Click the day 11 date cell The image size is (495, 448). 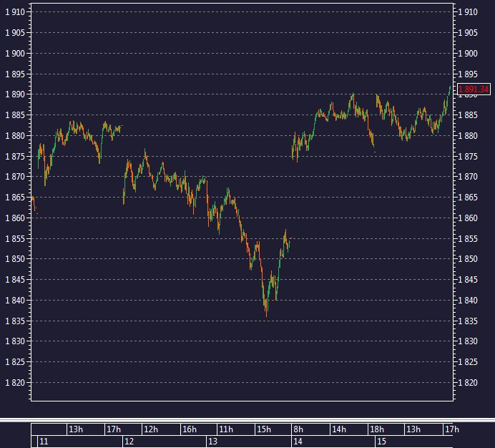[80, 442]
